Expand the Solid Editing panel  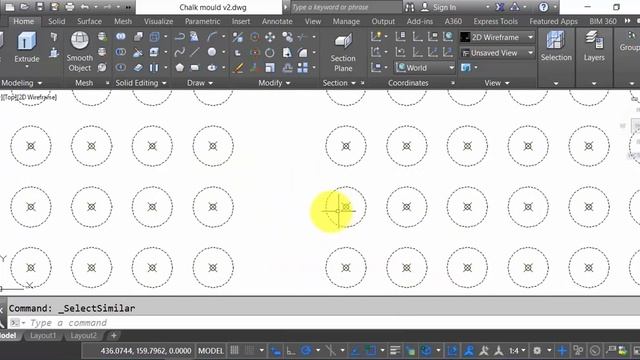[x=140, y=83]
